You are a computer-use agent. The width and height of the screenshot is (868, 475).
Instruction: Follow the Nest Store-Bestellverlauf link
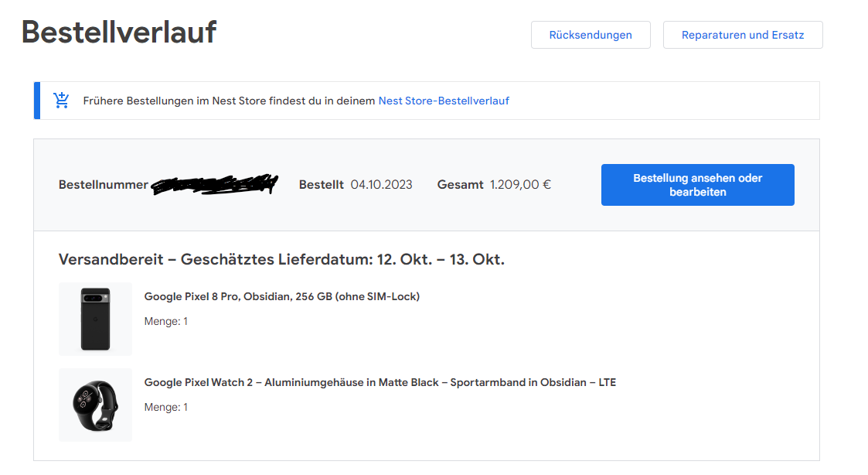[444, 101]
